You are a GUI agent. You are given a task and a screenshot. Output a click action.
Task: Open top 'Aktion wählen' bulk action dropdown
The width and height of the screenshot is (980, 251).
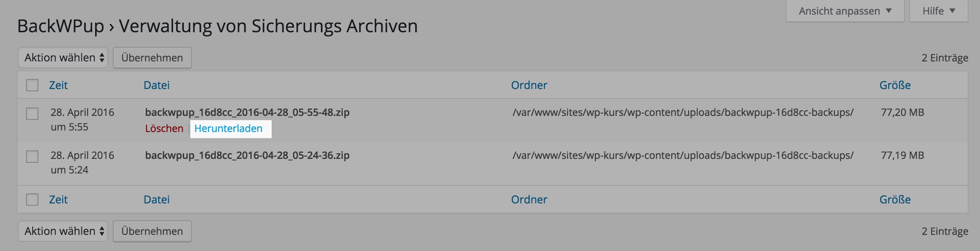pyautogui.click(x=63, y=58)
